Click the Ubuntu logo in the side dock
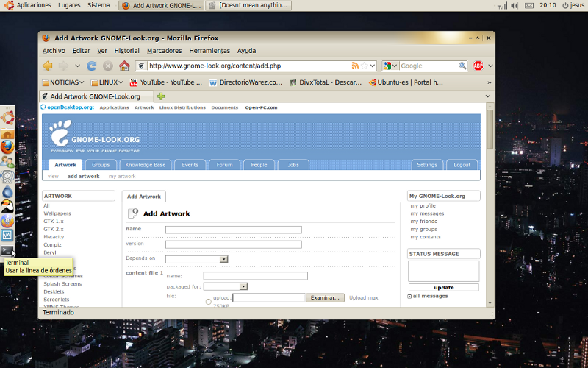Screen dimensions: 588x368 [7, 118]
